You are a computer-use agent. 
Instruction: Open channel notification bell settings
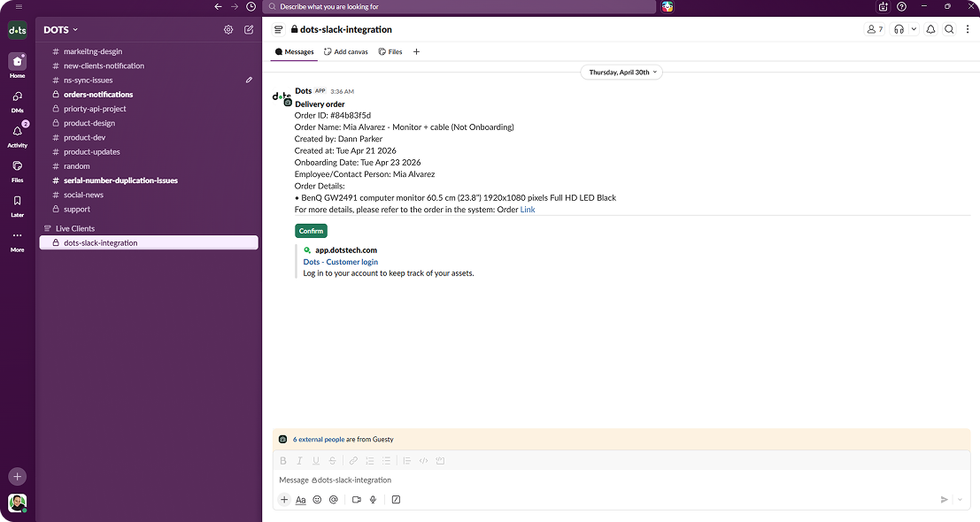pos(930,29)
